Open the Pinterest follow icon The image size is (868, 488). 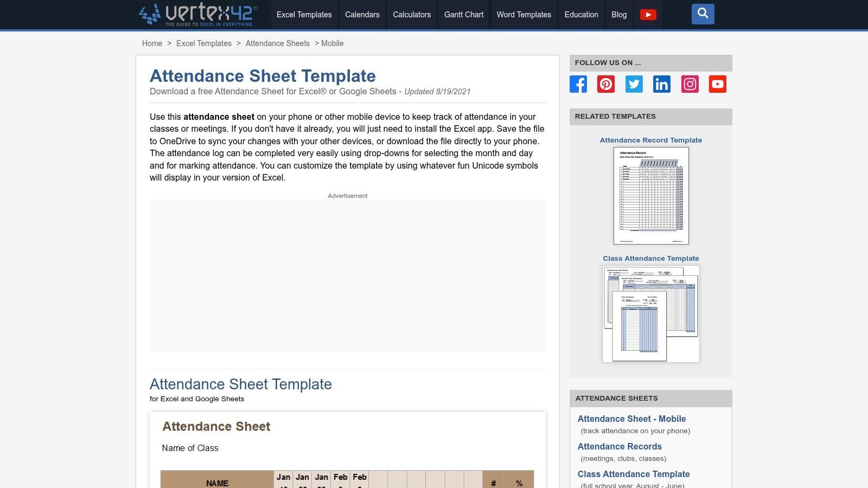(605, 84)
